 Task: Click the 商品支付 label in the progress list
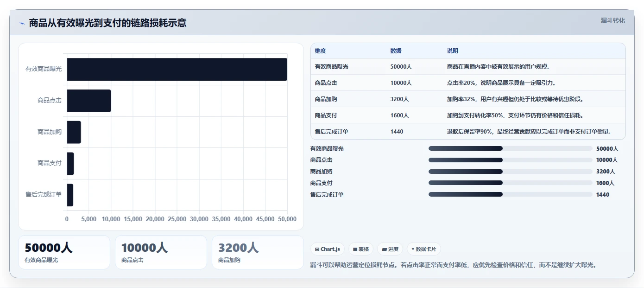(x=322, y=183)
